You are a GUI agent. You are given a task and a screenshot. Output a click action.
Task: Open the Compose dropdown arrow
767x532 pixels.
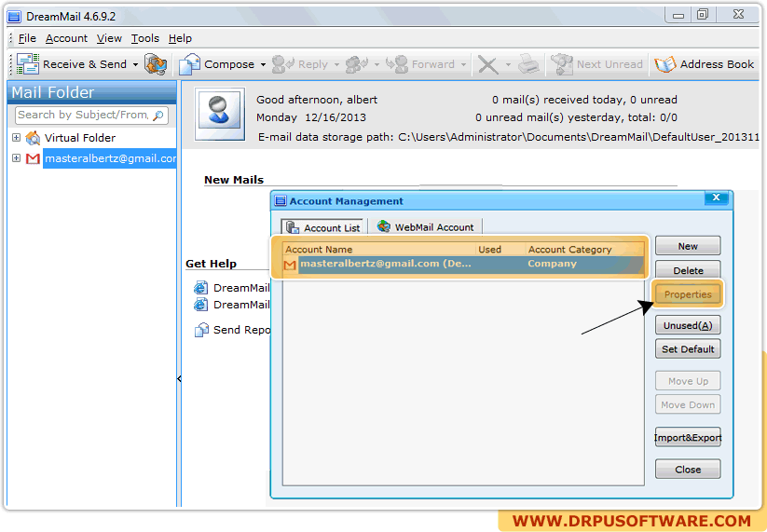coord(263,64)
